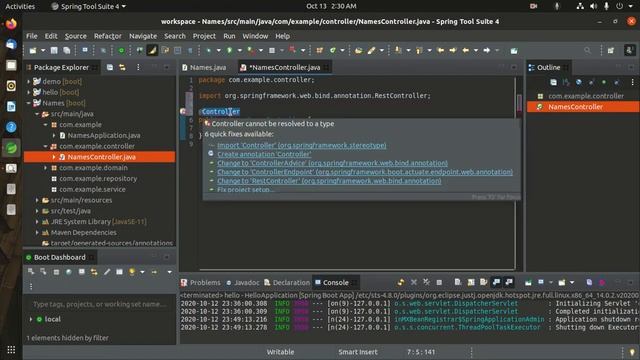Click the green Run icon in toolbar
This screenshot has width=640, height=360.
click(230, 50)
